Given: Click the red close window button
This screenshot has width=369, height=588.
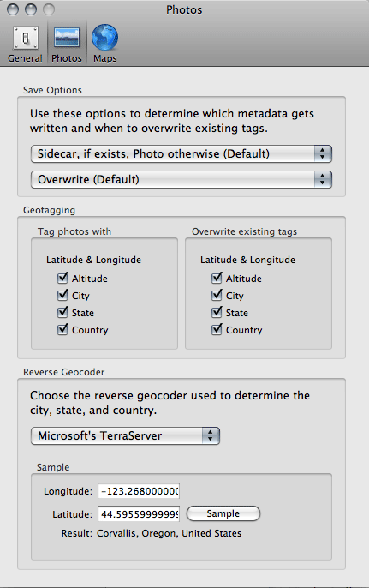Looking at the screenshot, I should click(x=13, y=9).
